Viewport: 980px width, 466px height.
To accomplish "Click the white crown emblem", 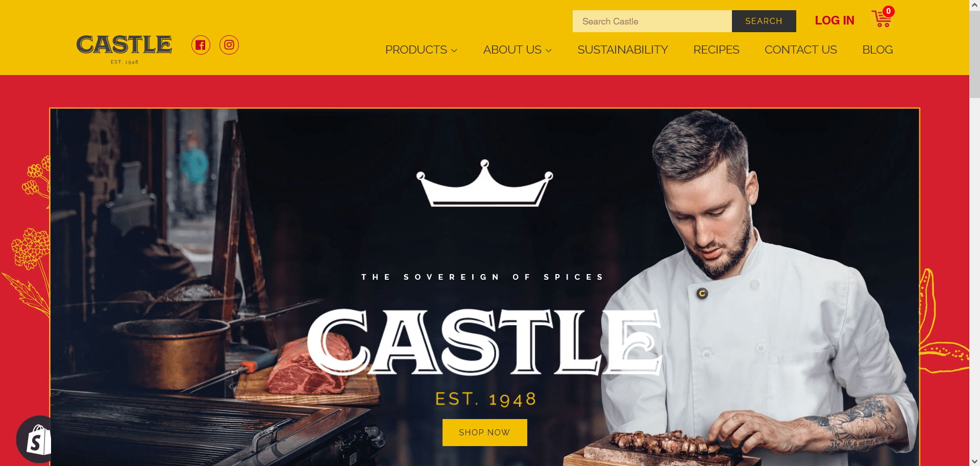I will (485, 183).
